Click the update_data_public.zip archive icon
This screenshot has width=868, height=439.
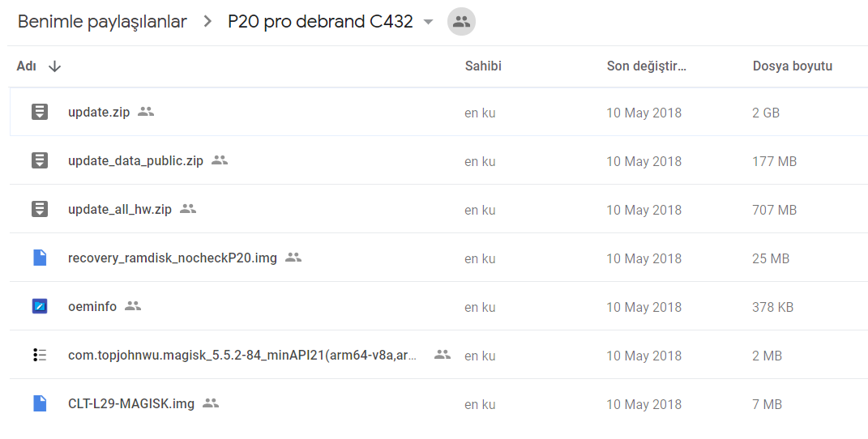click(39, 160)
